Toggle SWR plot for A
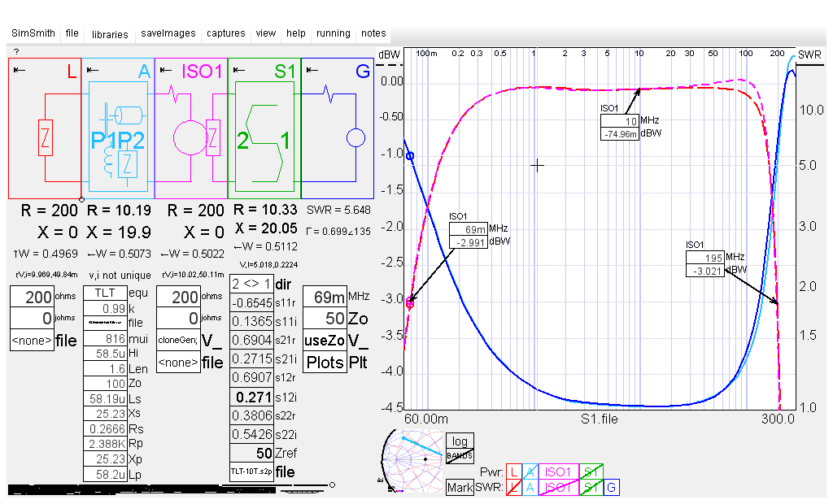Screen dimensions: 833x504 point(530,488)
